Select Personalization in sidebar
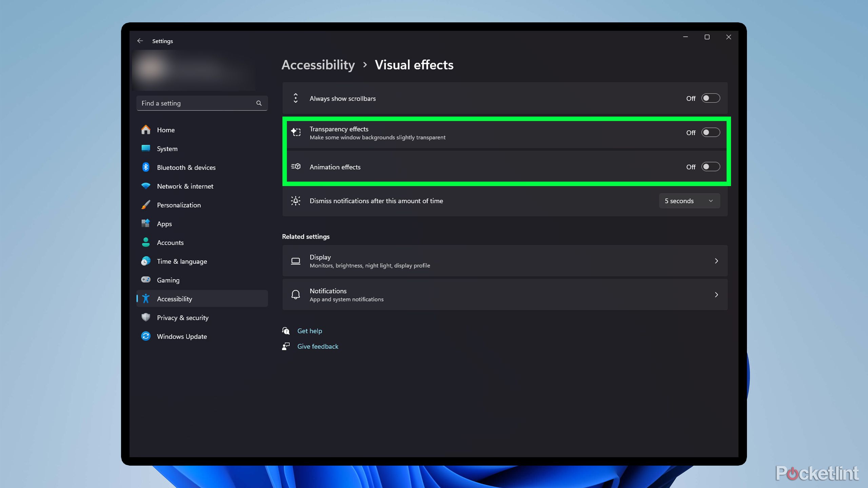 [202, 205]
